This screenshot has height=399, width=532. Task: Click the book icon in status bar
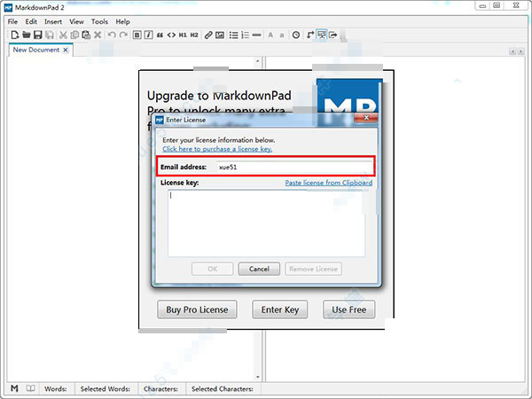click(30, 388)
